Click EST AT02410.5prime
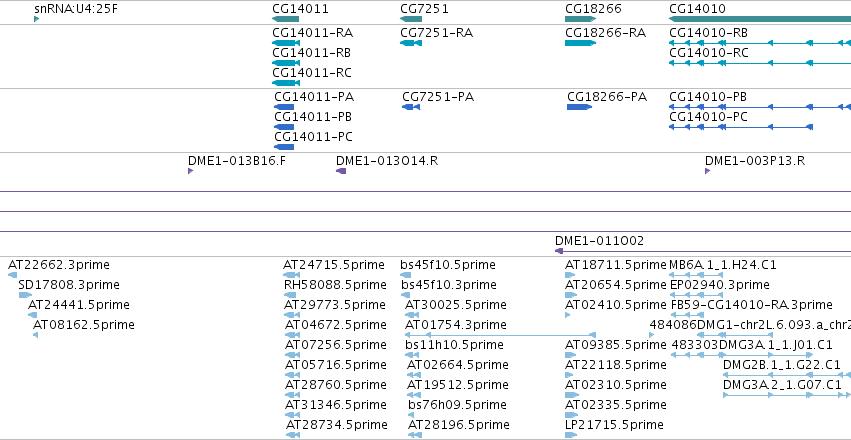851x440 pixels. pos(615,305)
